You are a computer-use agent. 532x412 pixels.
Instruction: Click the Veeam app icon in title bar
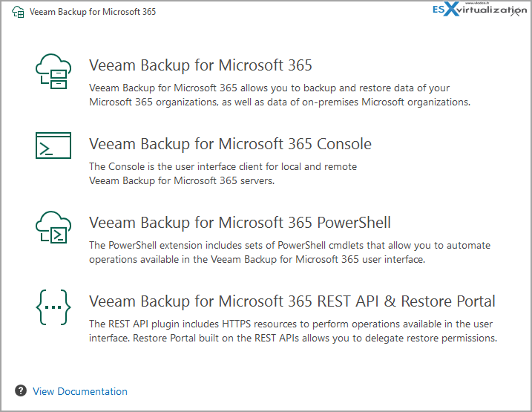(x=18, y=12)
